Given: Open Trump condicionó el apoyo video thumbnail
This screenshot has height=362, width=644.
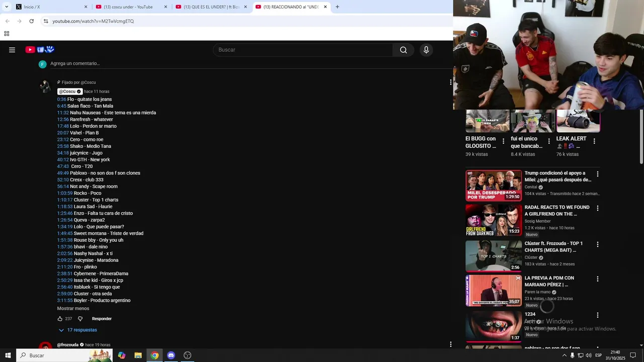Looking at the screenshot, I should click(494, 186).
